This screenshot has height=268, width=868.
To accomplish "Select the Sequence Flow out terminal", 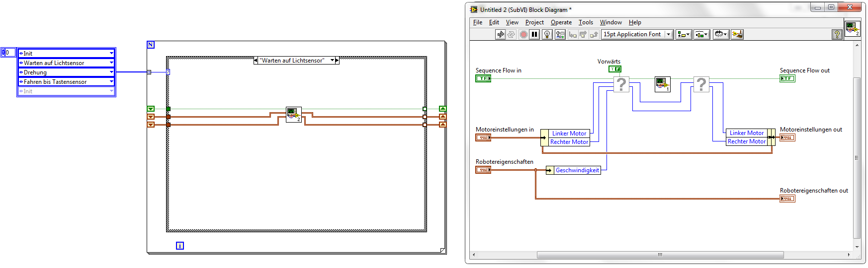I will click(787, 78).
